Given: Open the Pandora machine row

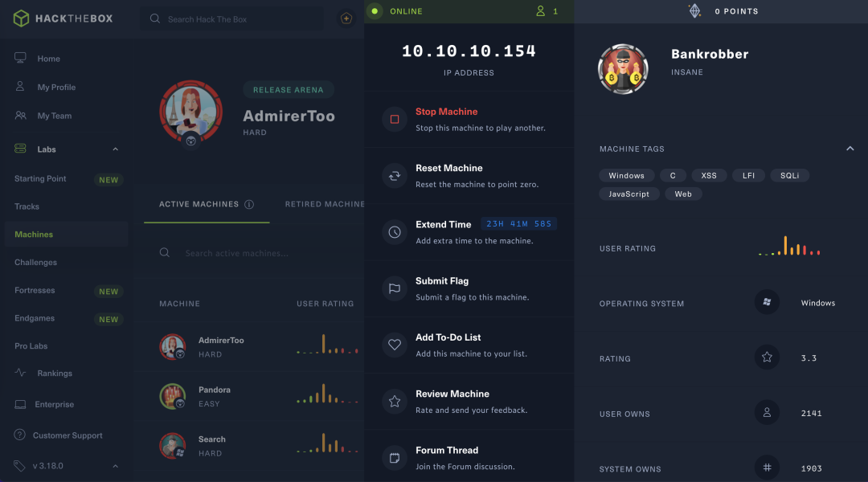Looking at the screenshot, I should (250, 396).
